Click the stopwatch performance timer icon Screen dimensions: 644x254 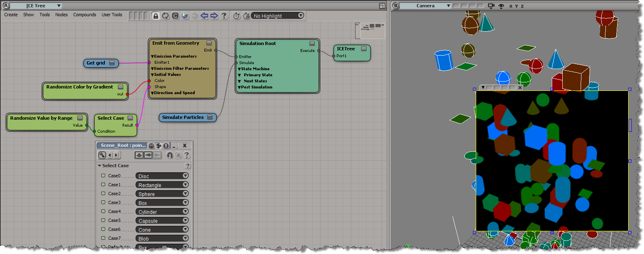tap(236, 16)
